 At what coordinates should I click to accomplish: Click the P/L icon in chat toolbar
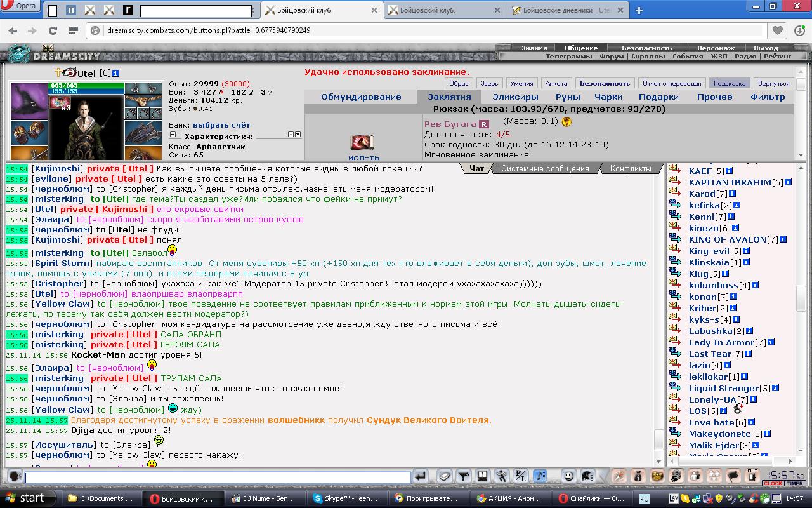click(x=521, y=476)
